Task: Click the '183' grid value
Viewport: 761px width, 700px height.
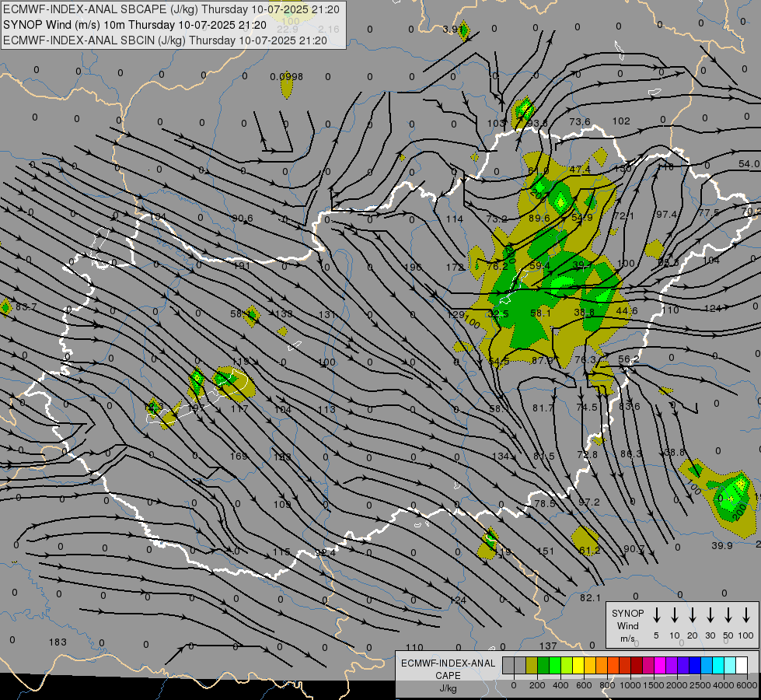Action: point(58,642)
